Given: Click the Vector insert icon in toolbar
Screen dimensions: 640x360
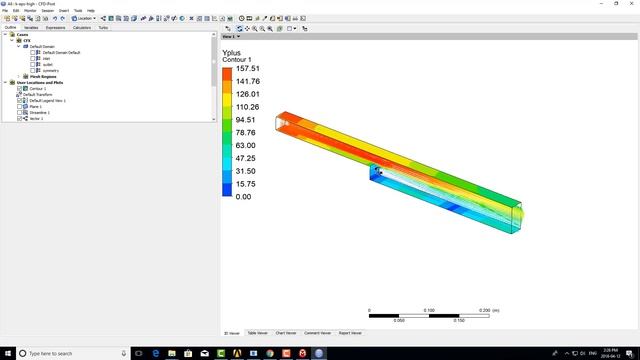Looking at the screenshot, I should [x=103, y=18].
